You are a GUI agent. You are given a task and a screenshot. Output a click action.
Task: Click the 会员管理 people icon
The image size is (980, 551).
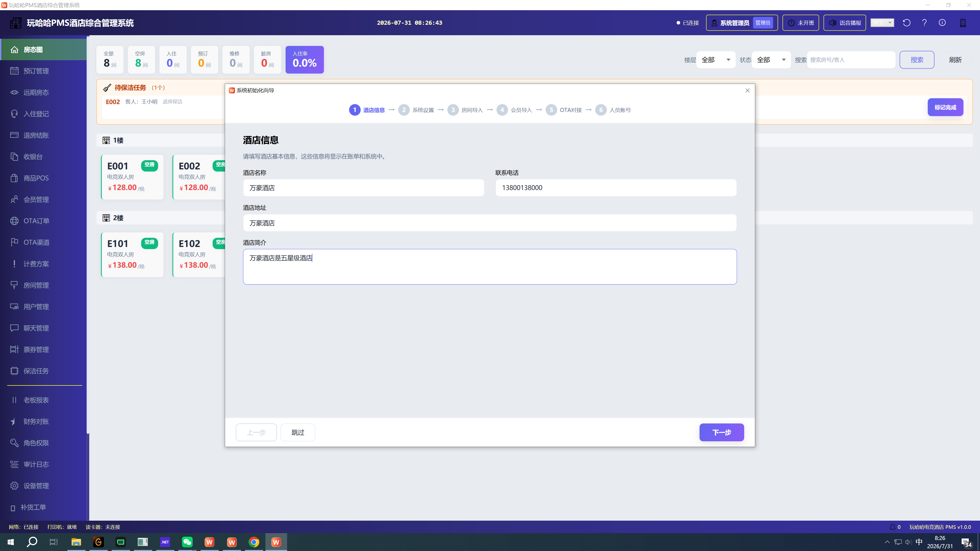(14, 200)
